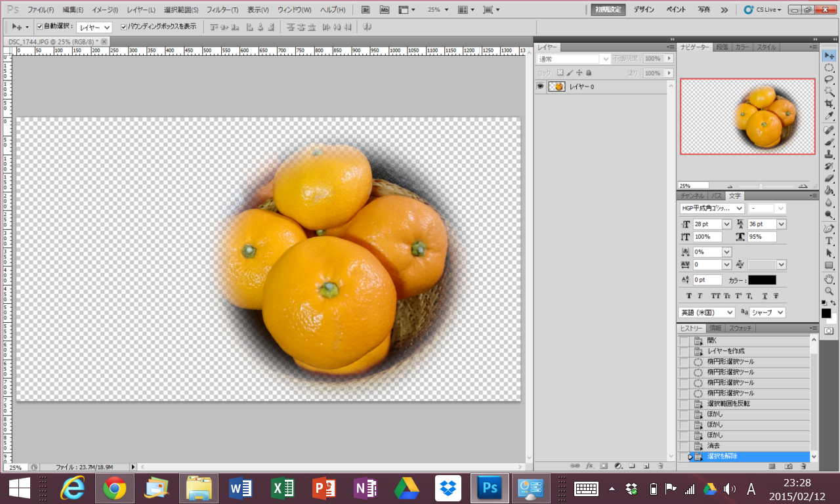Open the HGP平成角ゴシック font family dropdown
Viewport: 840px width, 504px height.
[739, 208]
